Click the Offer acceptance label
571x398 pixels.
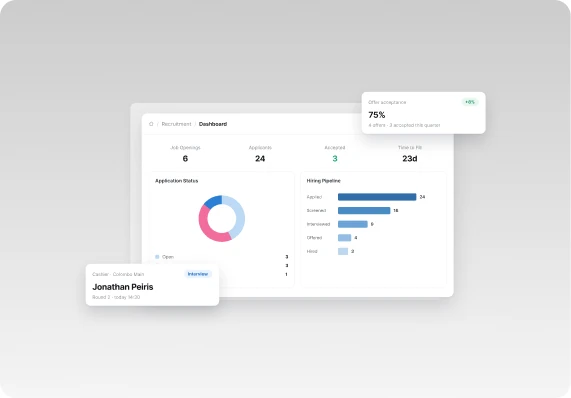tap(387, 102)
